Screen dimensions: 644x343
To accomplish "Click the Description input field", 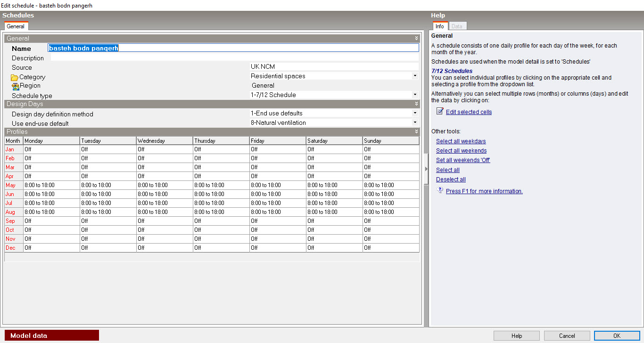I will [234, 57].
